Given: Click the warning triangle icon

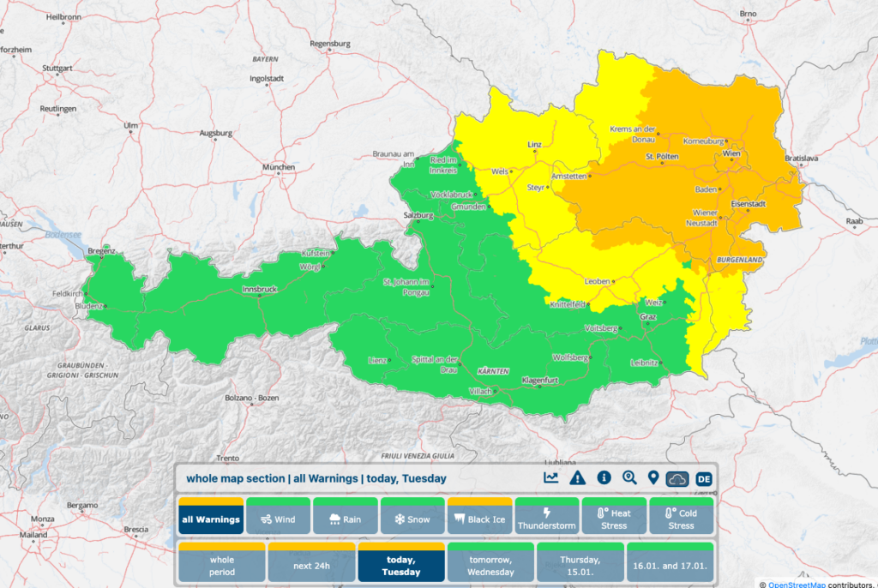Looking at the screenshot, I should [x=577, y=478].
